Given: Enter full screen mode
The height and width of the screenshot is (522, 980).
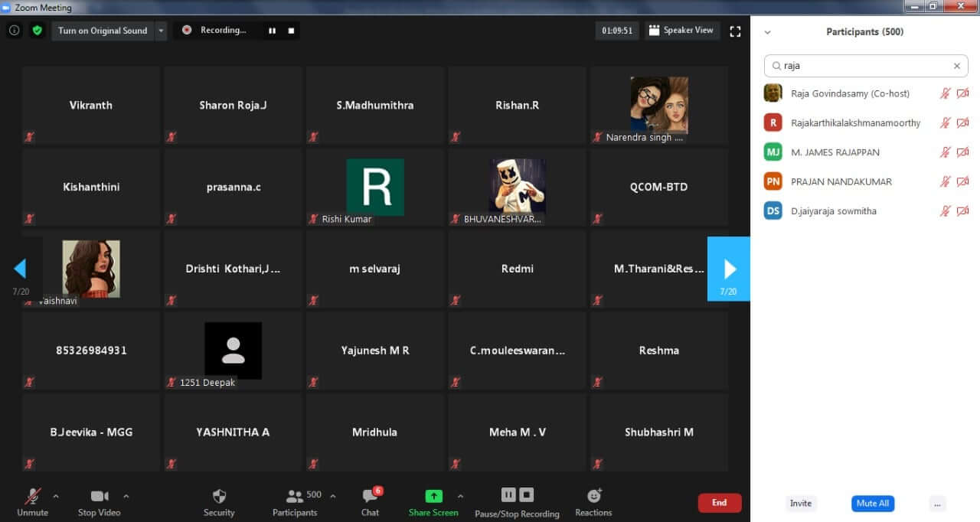Looking at the screenshot, I should (735, 31).
